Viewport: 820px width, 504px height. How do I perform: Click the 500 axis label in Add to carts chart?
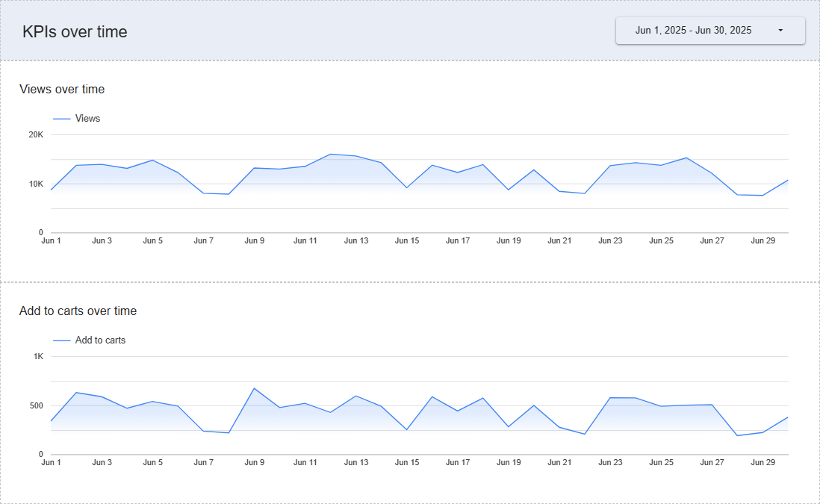(x=37, y=405)
